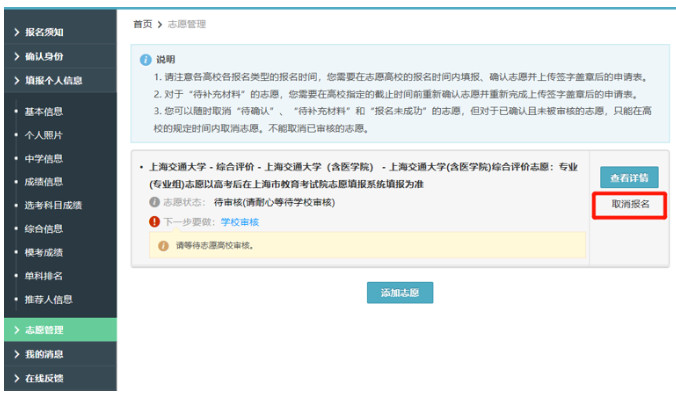The width and height of the screenshot is (676, 400).
Task: Open the 学校审核 link
Action: [x=240, y=222]
